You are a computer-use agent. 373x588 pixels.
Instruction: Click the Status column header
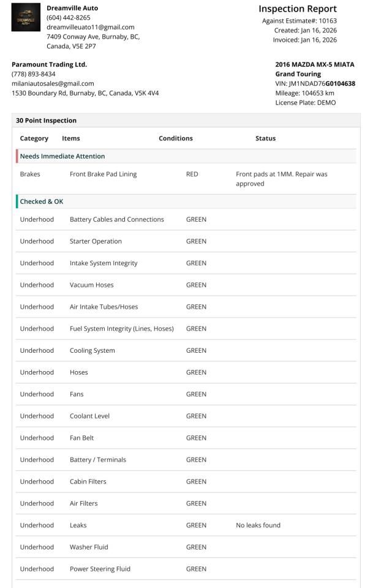point(265,138)
